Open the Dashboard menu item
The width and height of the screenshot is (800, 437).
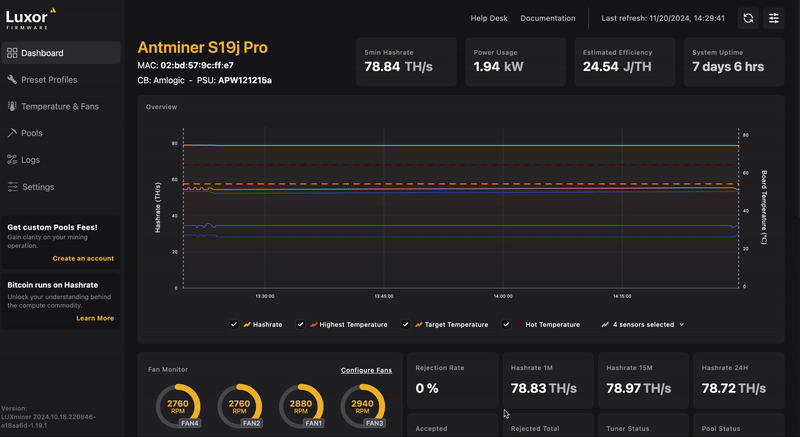61,53
